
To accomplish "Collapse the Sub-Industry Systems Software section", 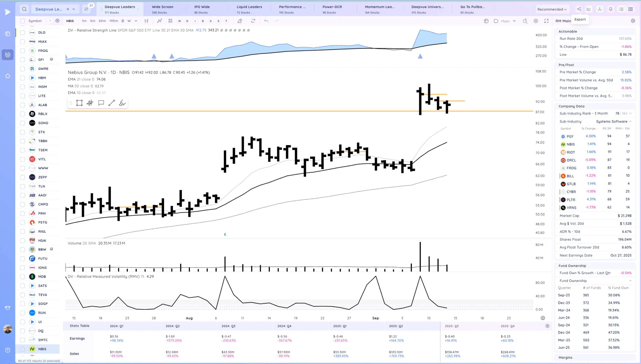I will click(630, 121).
